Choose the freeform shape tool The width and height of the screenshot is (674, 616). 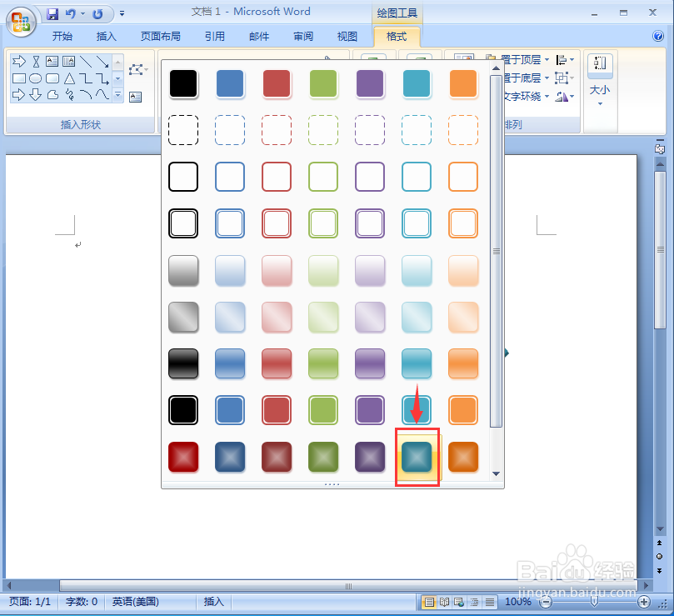click(x=52, y=94)
